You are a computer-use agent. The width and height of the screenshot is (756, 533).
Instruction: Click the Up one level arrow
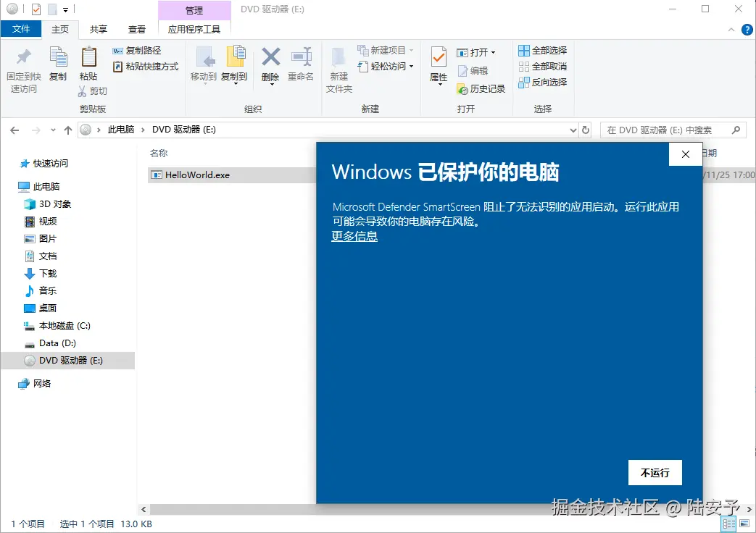click(x=68, y=130)
